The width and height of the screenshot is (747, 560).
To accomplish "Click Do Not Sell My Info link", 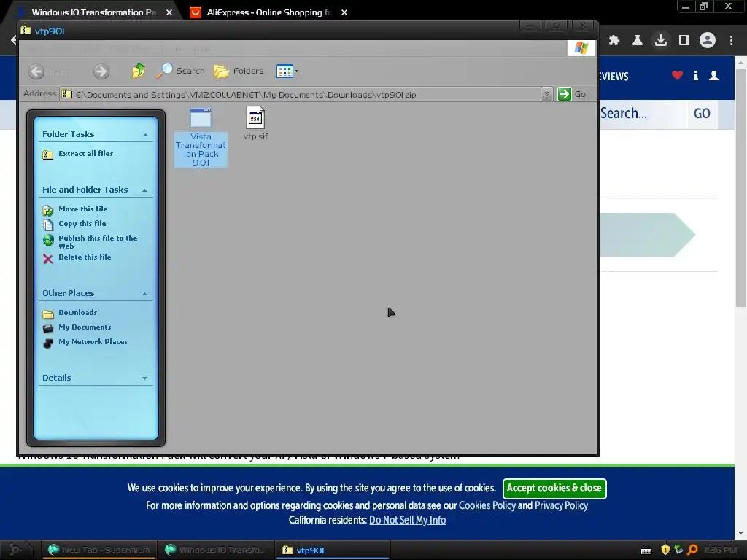I will click(407, 520).
